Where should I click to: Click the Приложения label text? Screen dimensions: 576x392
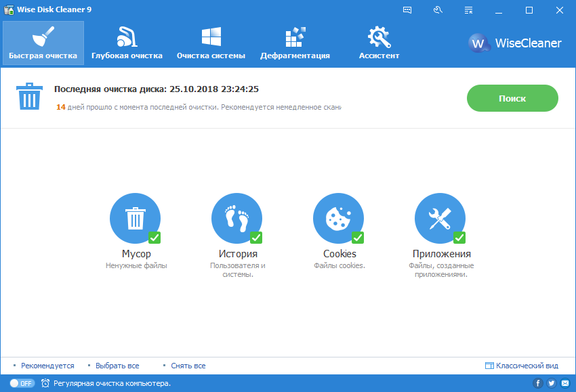pos(442,254)
